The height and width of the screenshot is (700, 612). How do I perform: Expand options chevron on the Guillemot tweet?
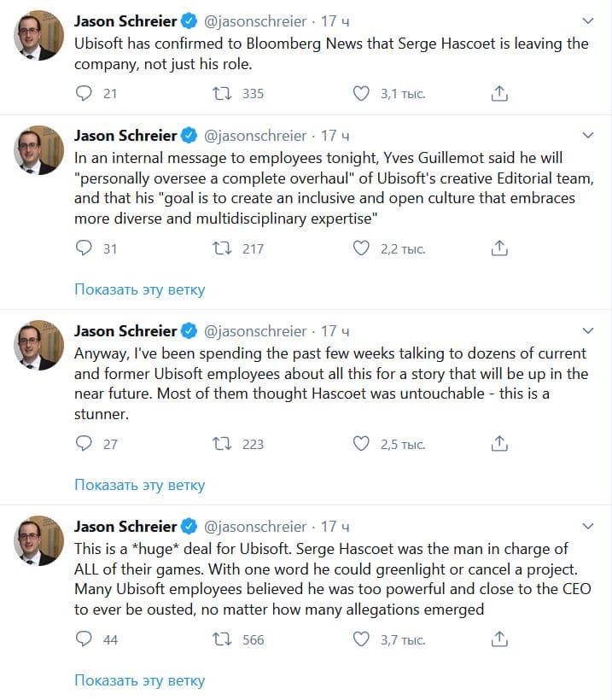coord(587,136)
